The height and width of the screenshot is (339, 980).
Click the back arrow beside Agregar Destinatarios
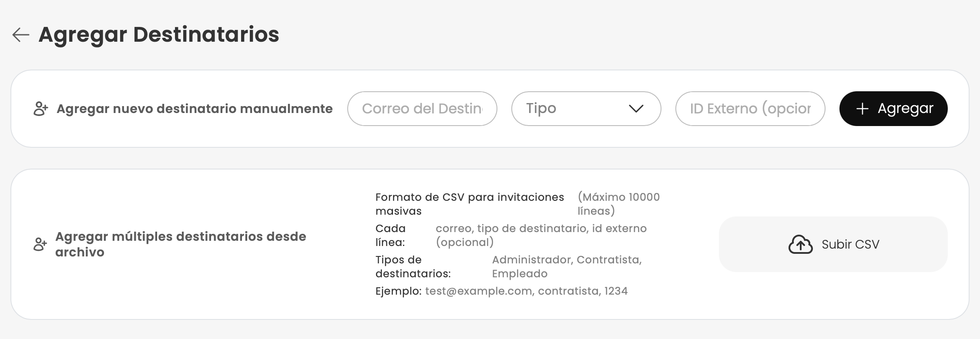(20, 35)
